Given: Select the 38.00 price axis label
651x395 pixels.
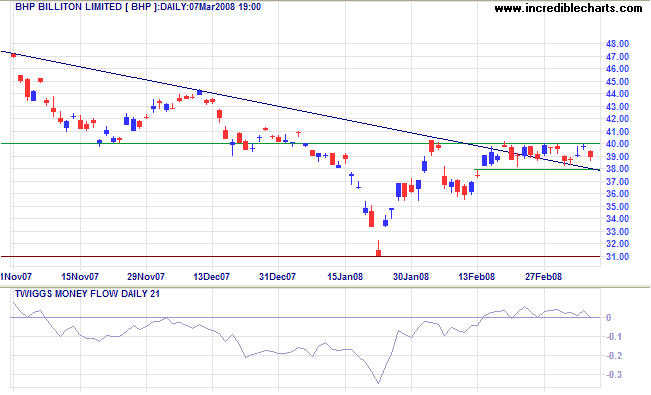Looking at the screenshot, I should tap(617, 169).
